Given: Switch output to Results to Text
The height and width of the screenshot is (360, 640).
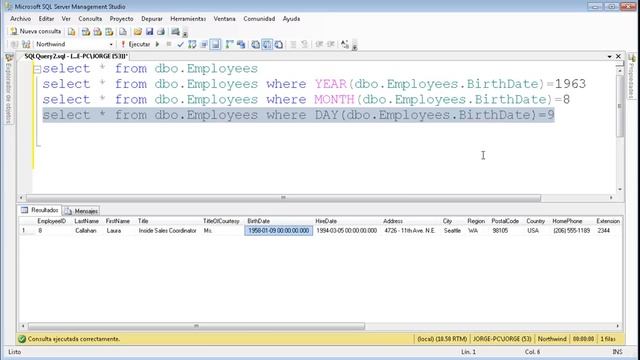Looking at the screenshot, I should click(256, 44).
